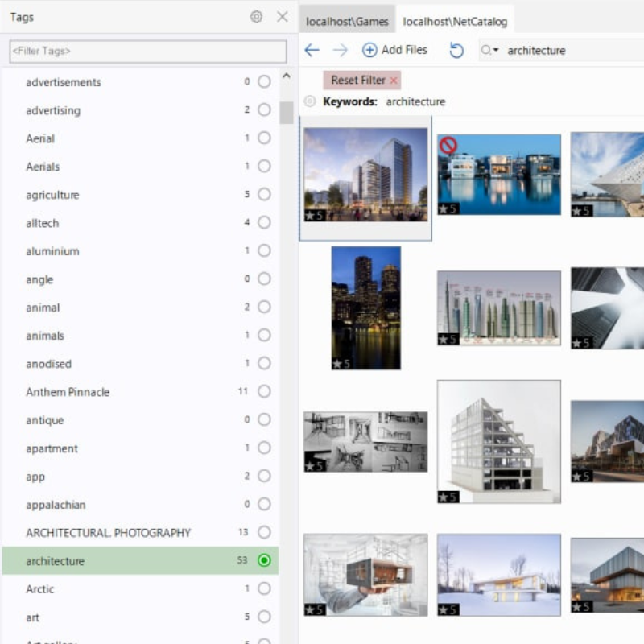The image size is (644, 644).
Task: Switch to the localhost\Games tab
Action: 347,22
